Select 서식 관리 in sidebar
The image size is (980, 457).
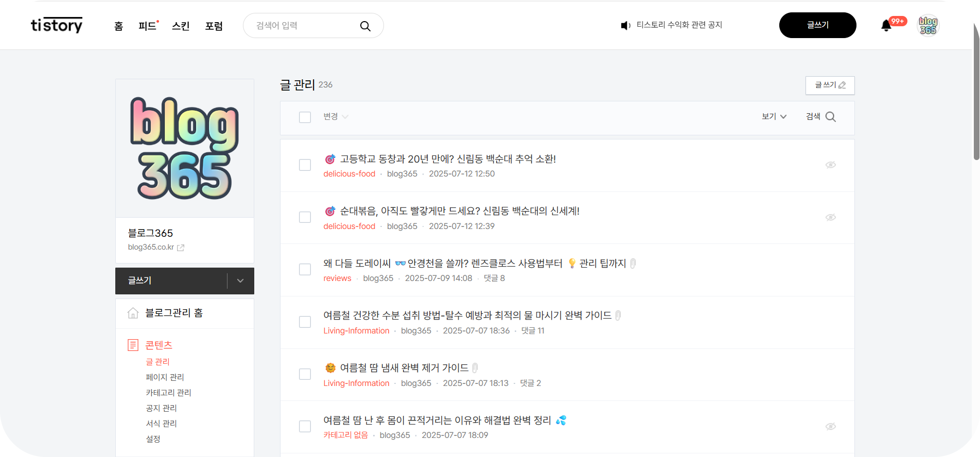(x=161, y=424)
